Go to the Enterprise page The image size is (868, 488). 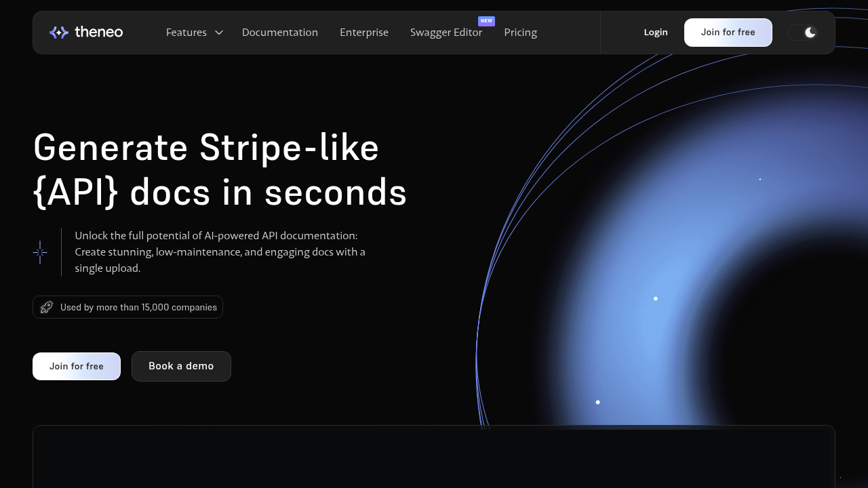364,33
